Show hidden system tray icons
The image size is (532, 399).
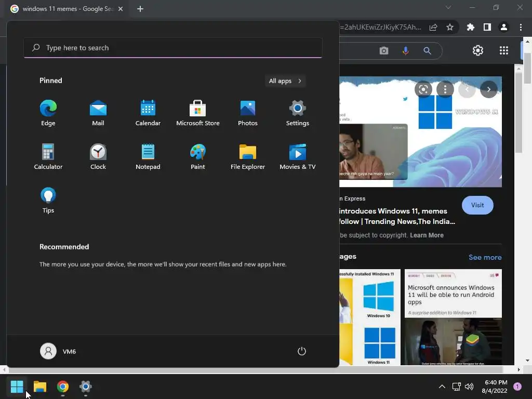pyautogui.click(x=442, y=387)
